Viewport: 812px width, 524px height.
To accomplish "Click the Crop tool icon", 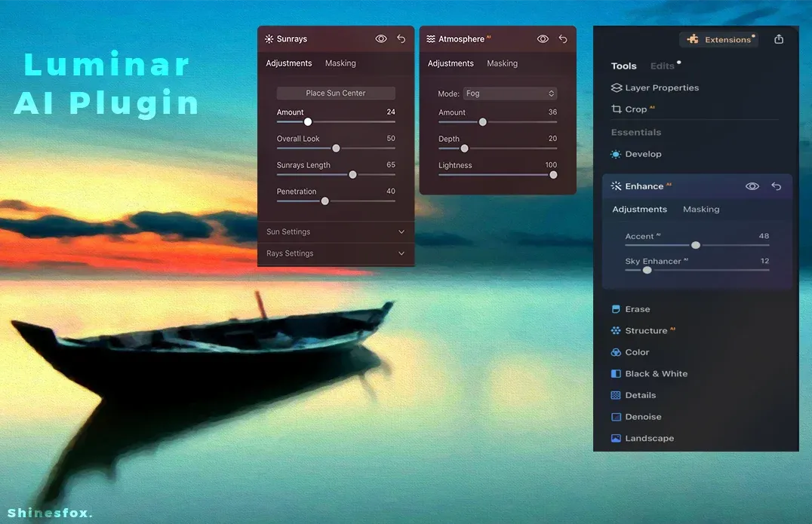I will pyautogui.click(x=617, y=109).
